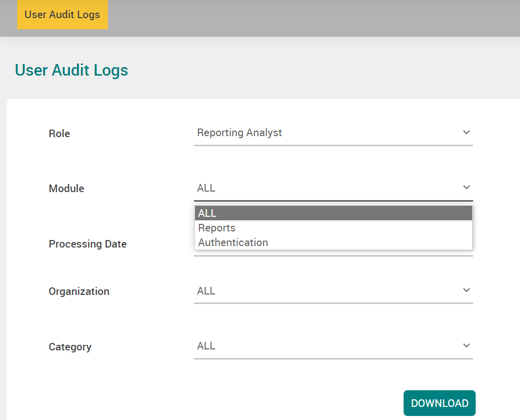Click the Organization field chevron arrow

click(x=466, y=290)
